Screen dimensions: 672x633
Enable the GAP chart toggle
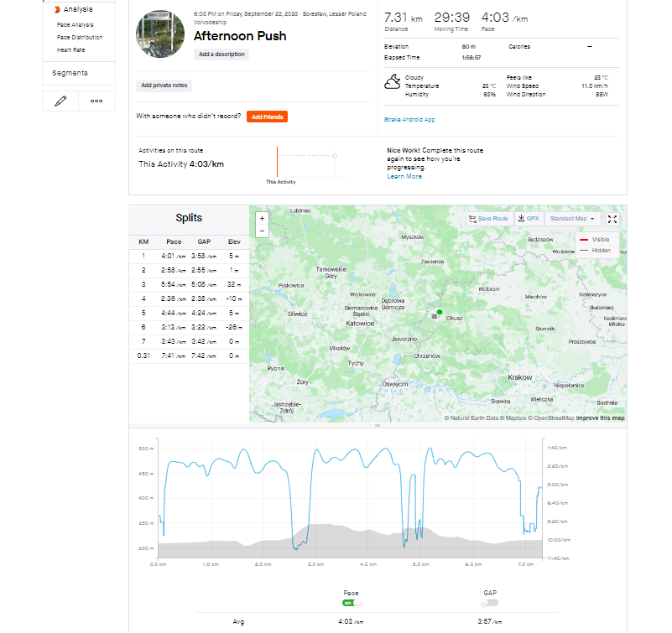coord(489,603)
